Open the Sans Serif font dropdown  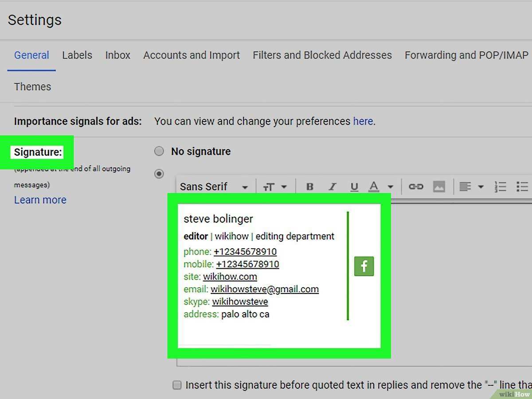point(214,187)
